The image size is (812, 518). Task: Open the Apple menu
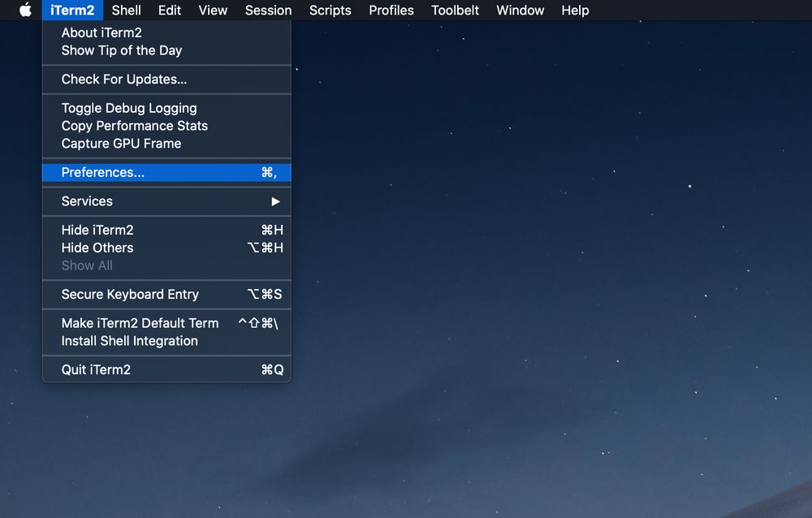coord(25,10)
